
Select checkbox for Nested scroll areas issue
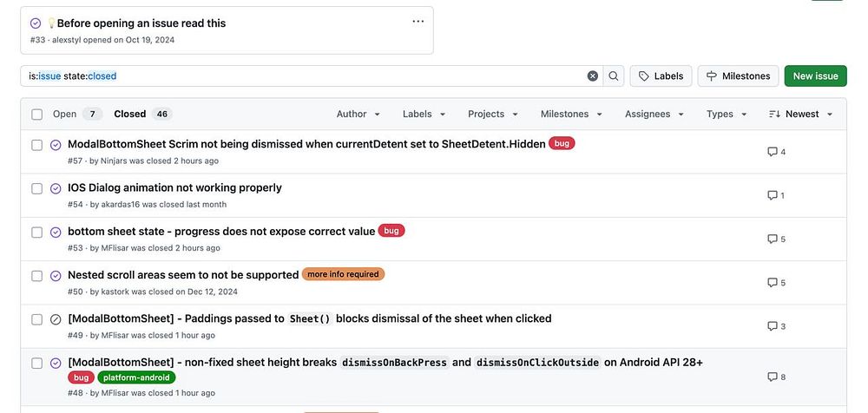click(x=36, y=276)
